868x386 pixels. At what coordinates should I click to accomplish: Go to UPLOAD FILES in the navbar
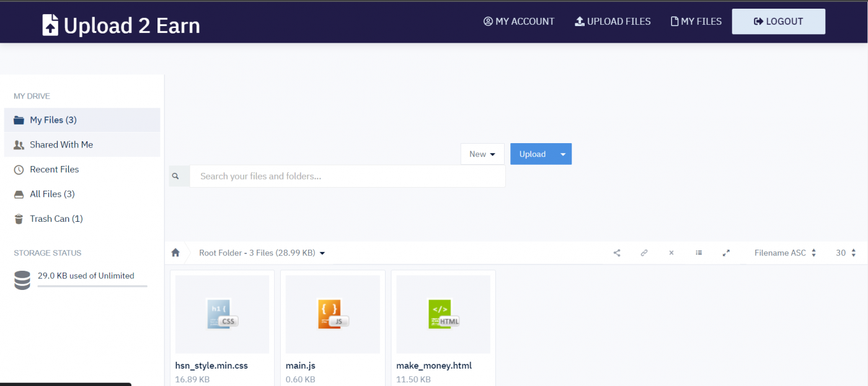coord(613,21)
